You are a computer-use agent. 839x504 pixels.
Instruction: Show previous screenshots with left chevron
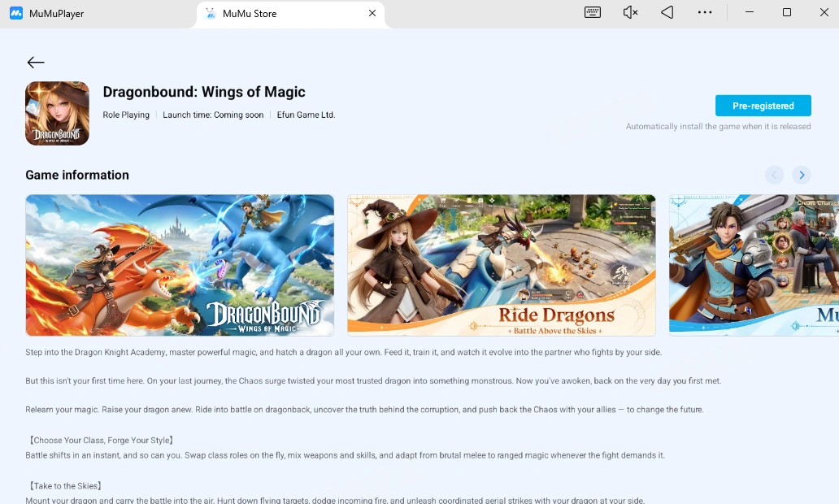pos(774,175)
